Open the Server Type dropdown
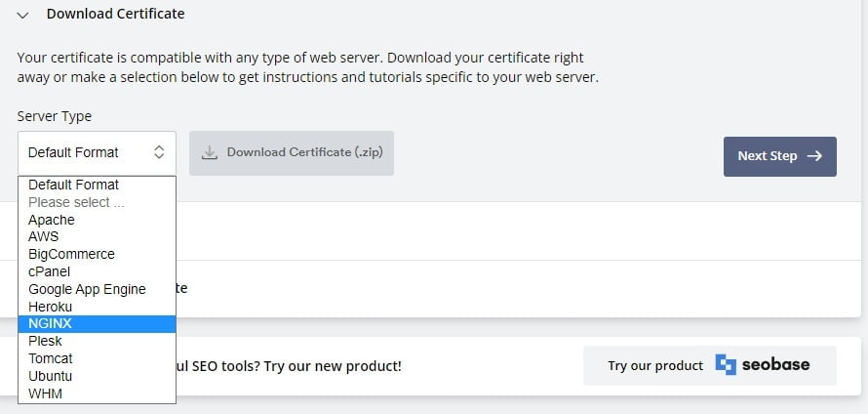The height and width of the screenshot is (414, 868). click(x=96, y=152)
